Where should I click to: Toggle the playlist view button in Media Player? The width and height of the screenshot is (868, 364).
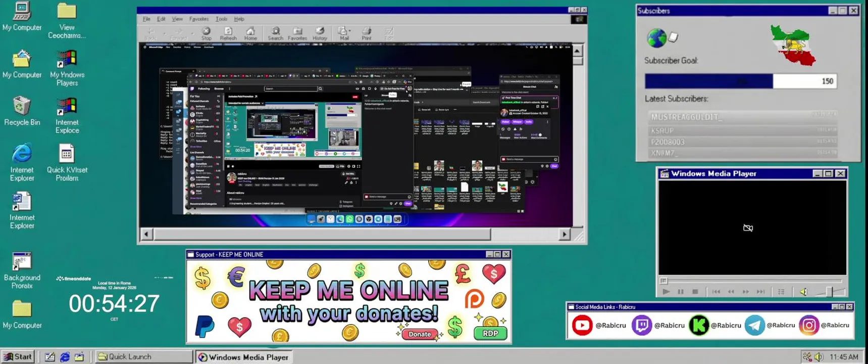(x=781, y=292)
